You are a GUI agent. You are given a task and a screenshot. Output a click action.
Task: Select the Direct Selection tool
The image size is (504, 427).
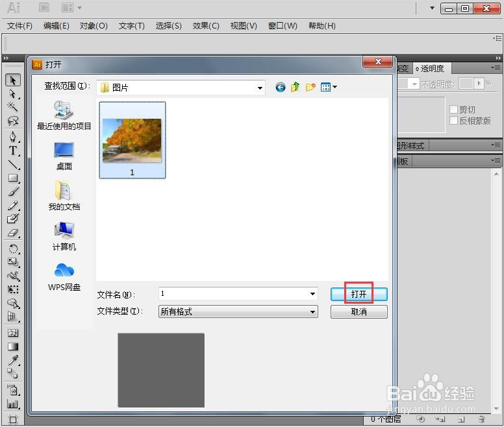(13, 93)
